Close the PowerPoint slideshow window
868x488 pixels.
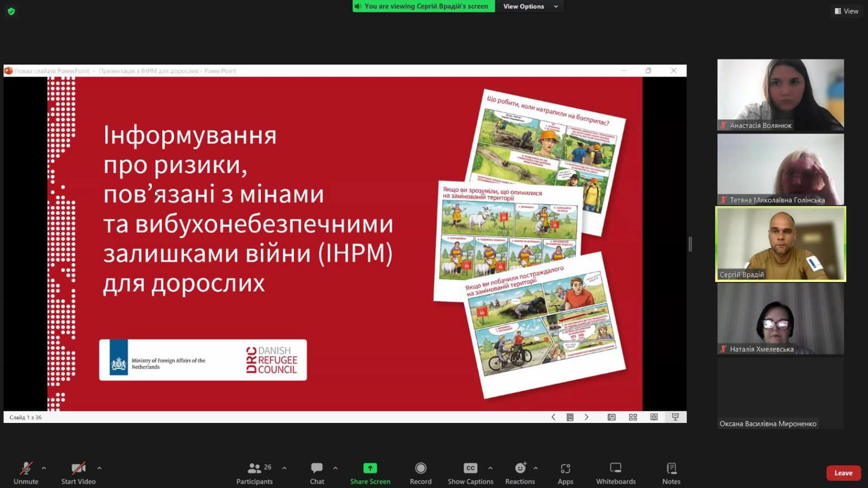coord(673,70)
